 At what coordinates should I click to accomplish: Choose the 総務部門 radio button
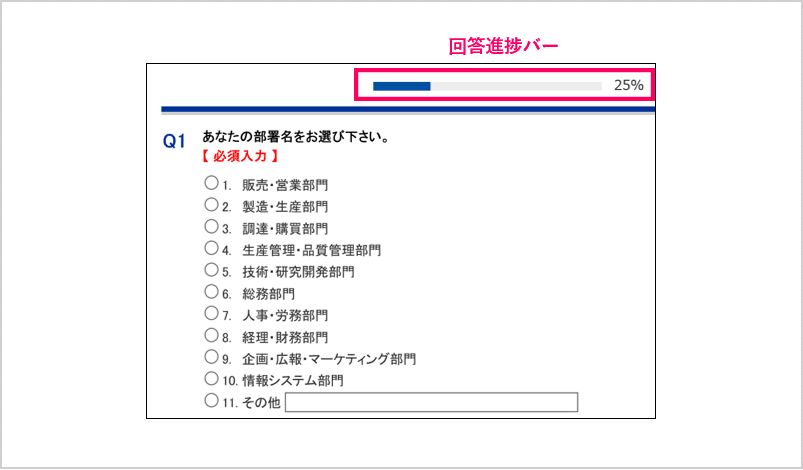coord(211,292)
